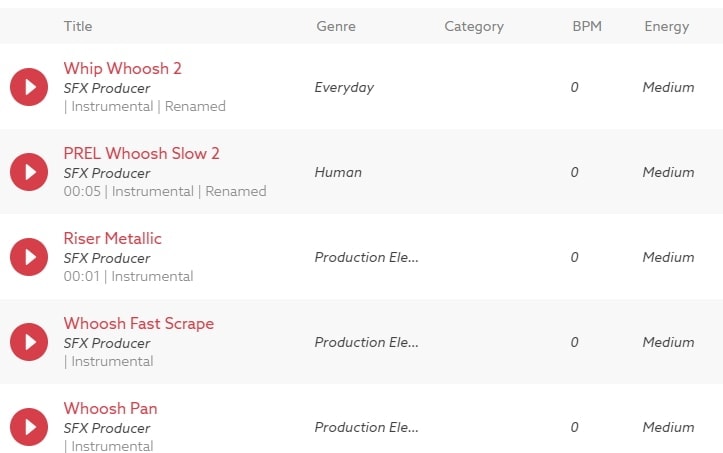Play the Whoosh Pan sound

tap(29, 427)
